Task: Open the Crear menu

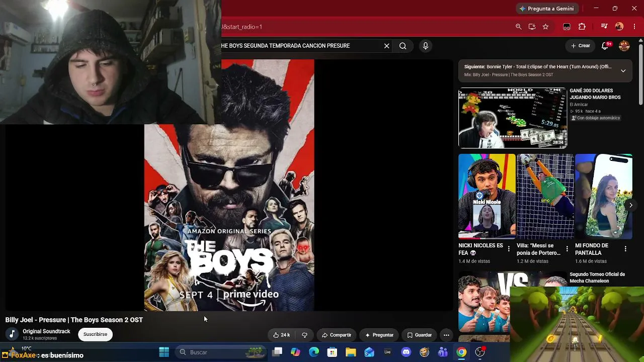Action: [x=580, y=46]
